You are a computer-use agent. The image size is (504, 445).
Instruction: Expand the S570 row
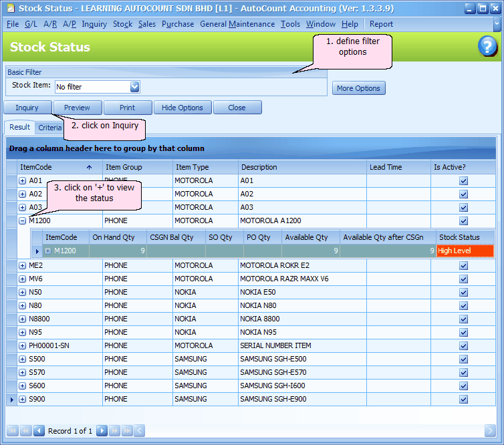tap(22, 372)
